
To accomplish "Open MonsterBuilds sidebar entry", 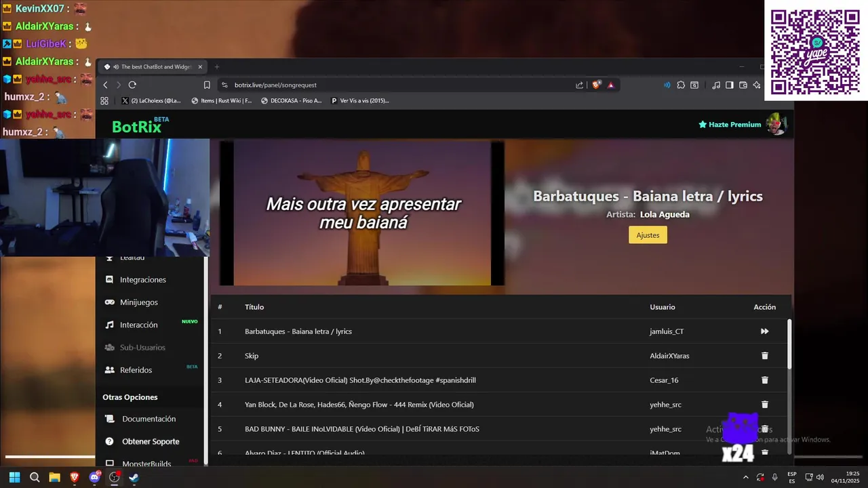I will [146, 464].
